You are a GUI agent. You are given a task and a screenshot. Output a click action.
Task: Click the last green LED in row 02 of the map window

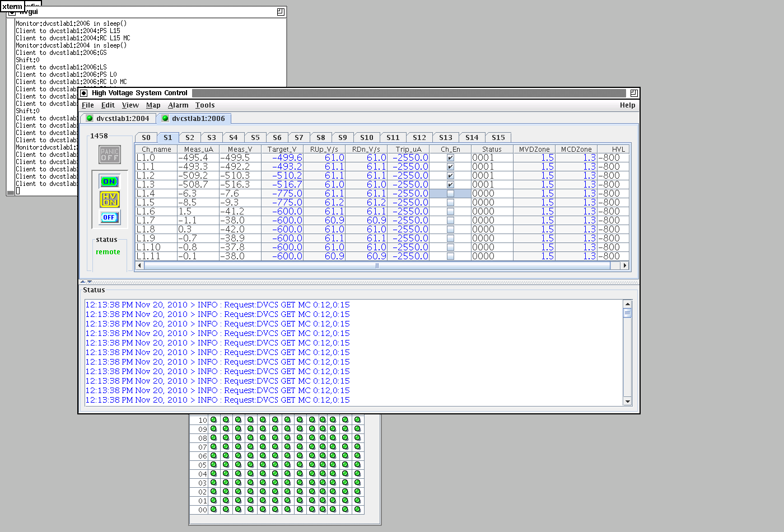358,491
